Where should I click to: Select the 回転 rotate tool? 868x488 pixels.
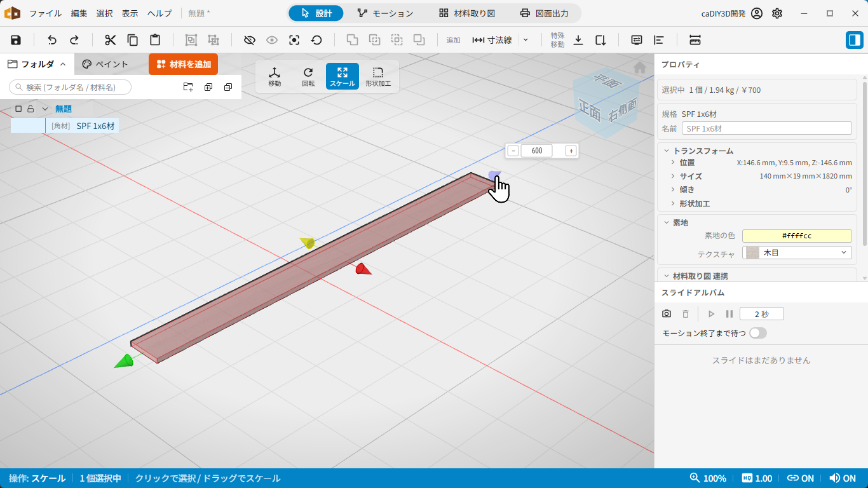[x=308, y=76]
